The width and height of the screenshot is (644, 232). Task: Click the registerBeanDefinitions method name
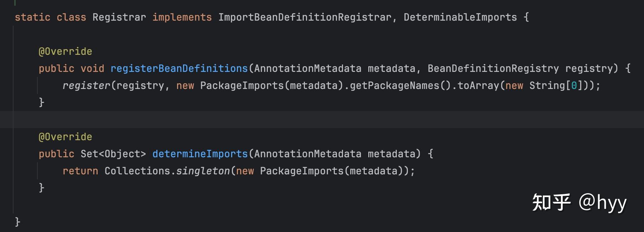179,68
